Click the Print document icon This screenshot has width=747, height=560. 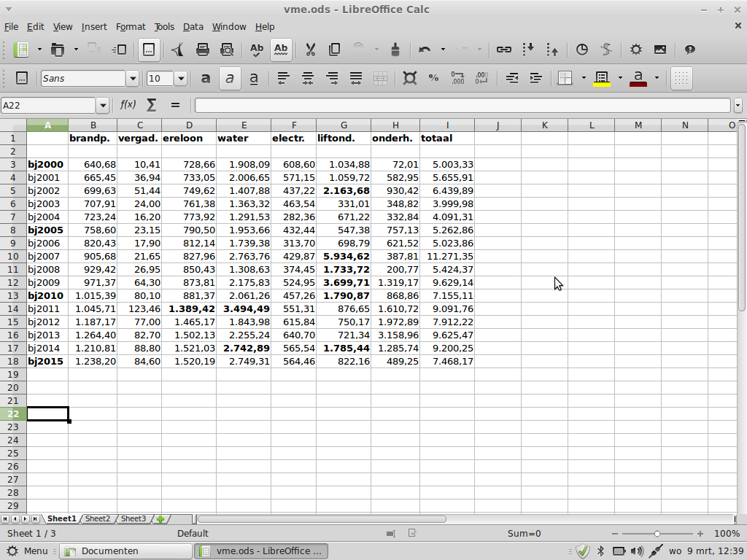[x=203, y=50]
